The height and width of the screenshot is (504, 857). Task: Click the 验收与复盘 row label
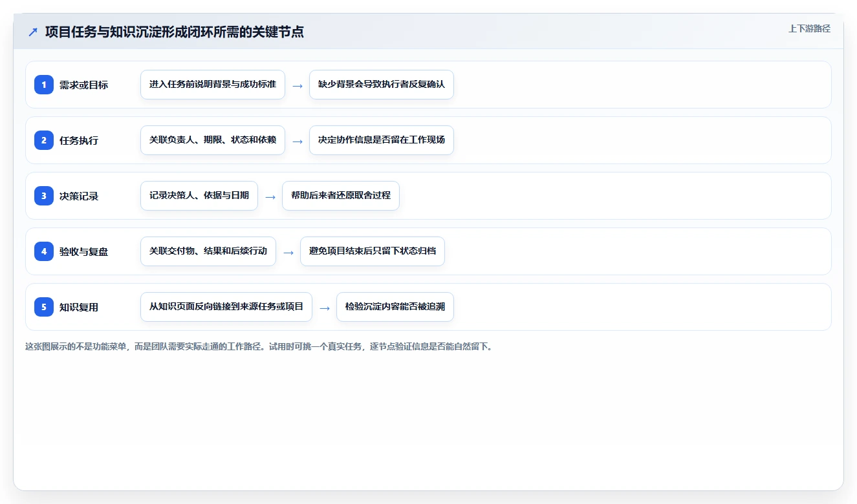[83, 251]
